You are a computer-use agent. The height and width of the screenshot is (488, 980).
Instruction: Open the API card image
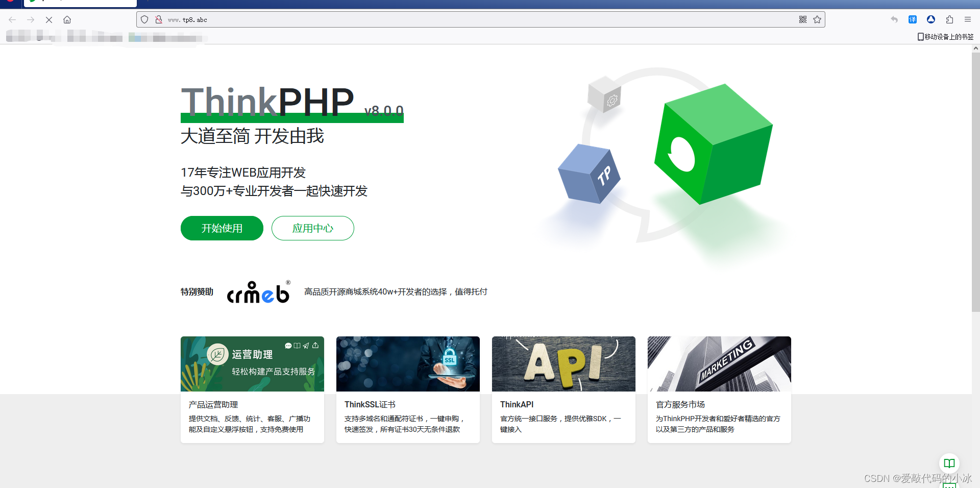(x=563, y=364)
